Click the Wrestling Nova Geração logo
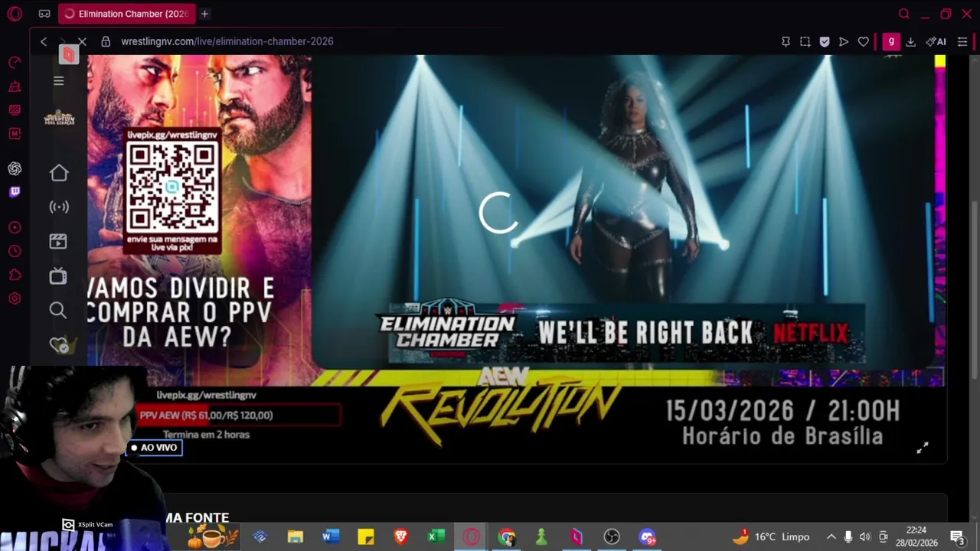Screen dimensions: 980x551 pos(59,119)
